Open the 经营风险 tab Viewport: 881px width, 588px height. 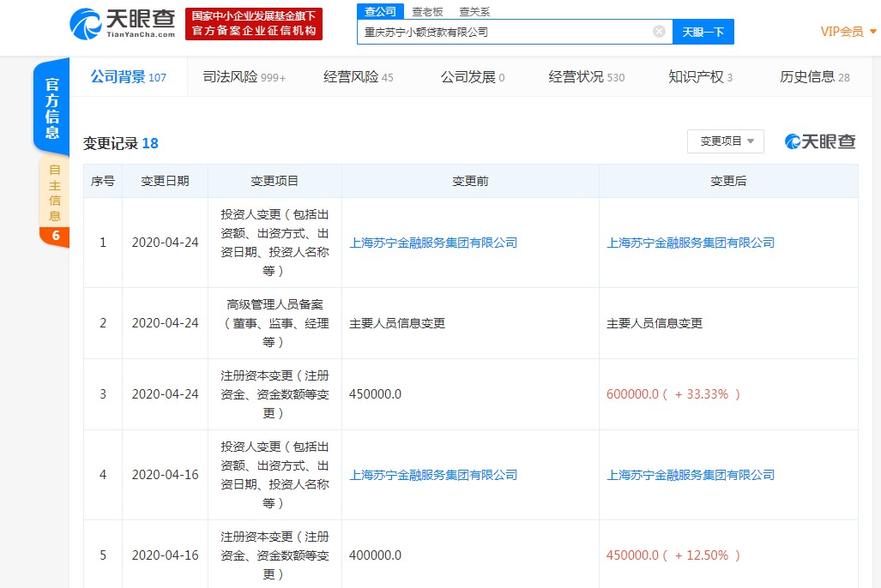click(352, 76)
